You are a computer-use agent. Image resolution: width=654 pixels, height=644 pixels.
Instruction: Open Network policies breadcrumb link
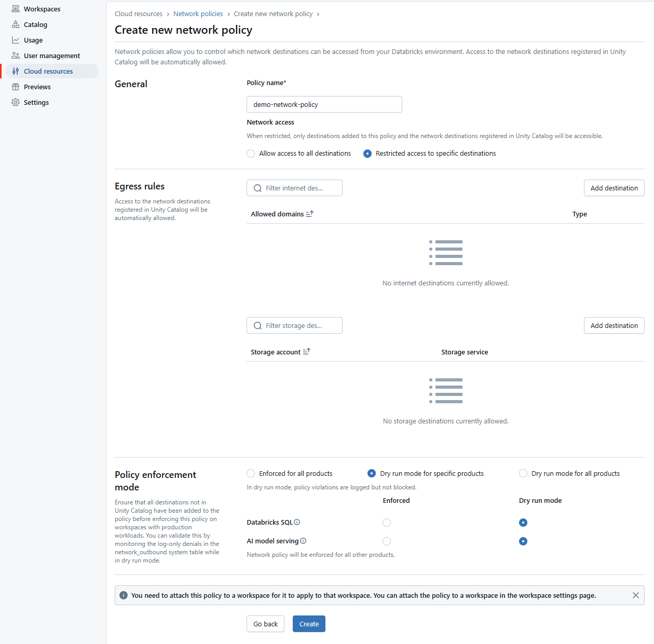198,13
